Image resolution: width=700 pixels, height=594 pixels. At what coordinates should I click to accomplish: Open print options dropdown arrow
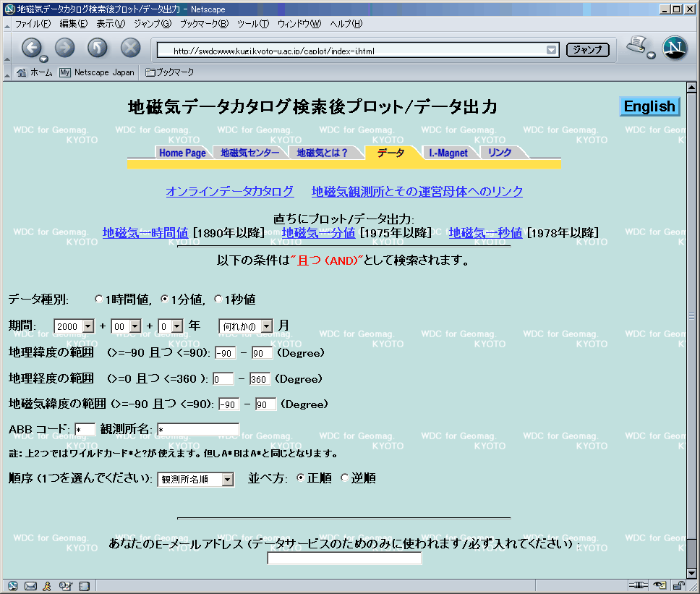(651, 56)
